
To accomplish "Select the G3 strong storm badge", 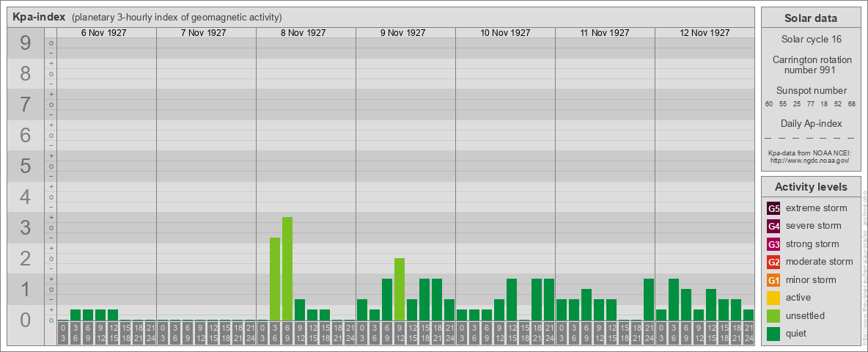I will coord(774,244).
